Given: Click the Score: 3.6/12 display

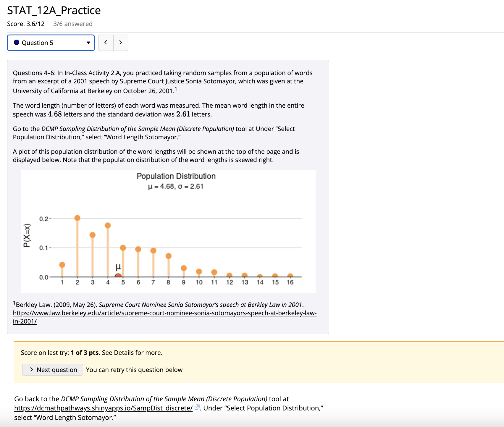Looking at the screenshot, I should point(25,24).
